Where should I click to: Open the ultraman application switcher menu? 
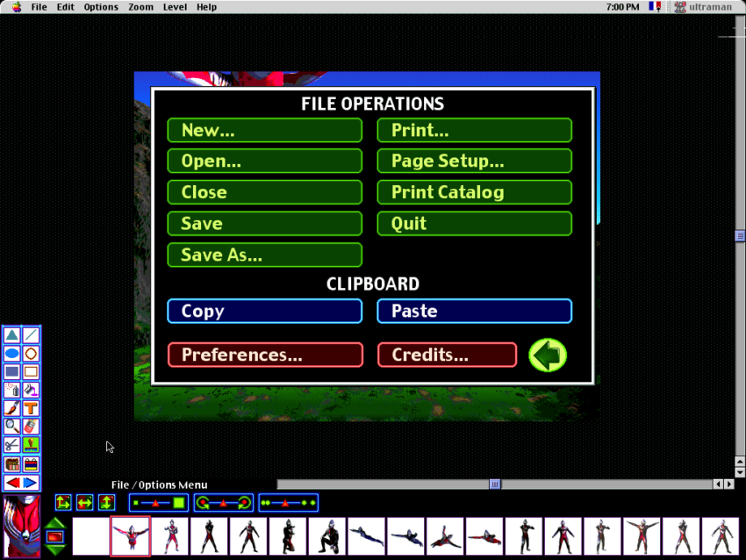click(703, 7)
